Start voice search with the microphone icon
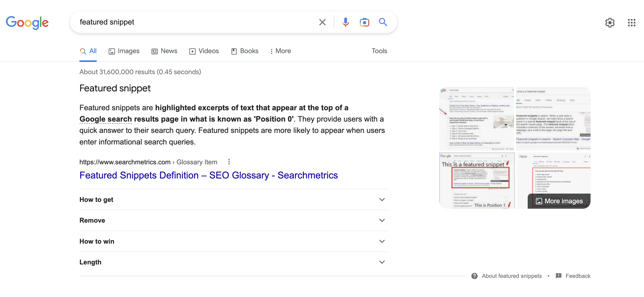This screenshot has width=644, height=297. coord(345,22)
